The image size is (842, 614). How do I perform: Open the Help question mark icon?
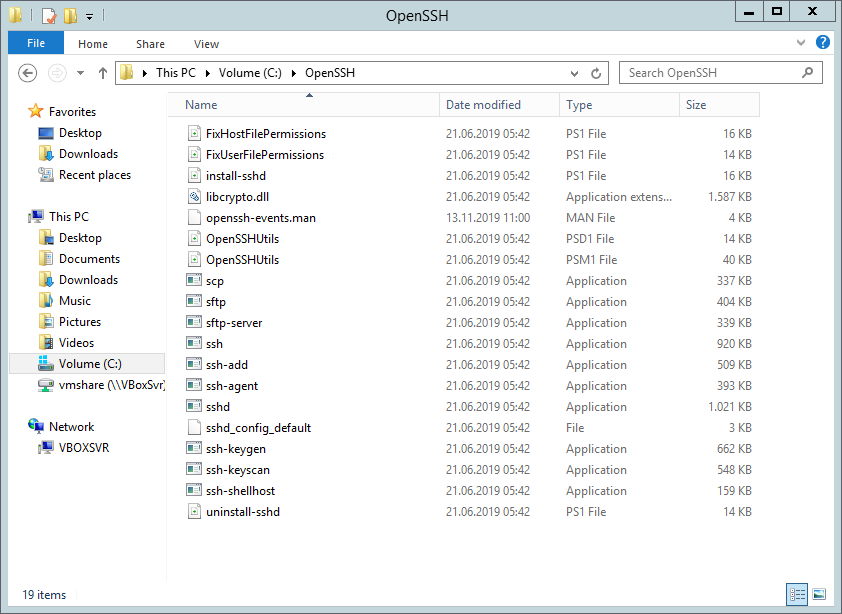(x=823, y=42)
